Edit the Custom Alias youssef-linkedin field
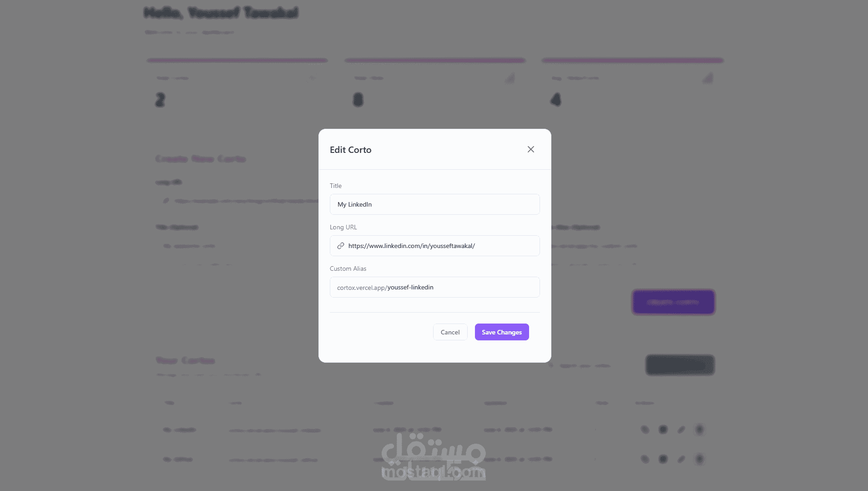The image size is (868, 491). pyautogui.click(x=434, y=287)
